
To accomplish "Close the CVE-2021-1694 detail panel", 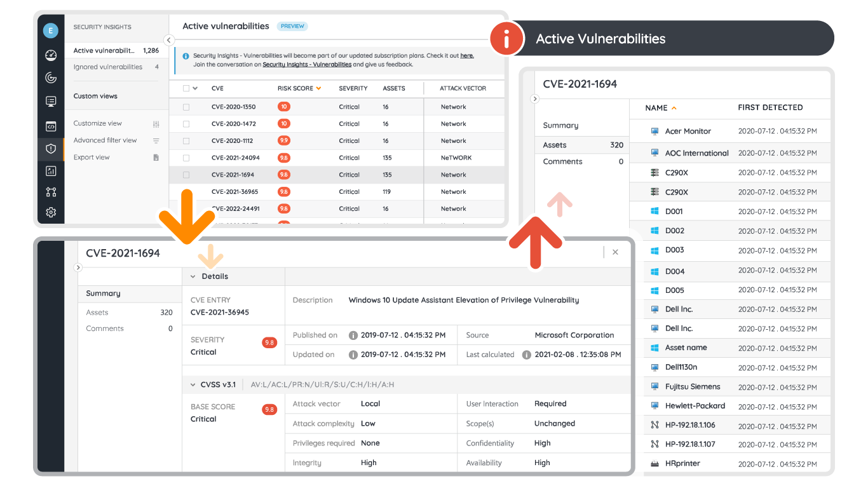I will pyautogui.click(x=615, y=252).
